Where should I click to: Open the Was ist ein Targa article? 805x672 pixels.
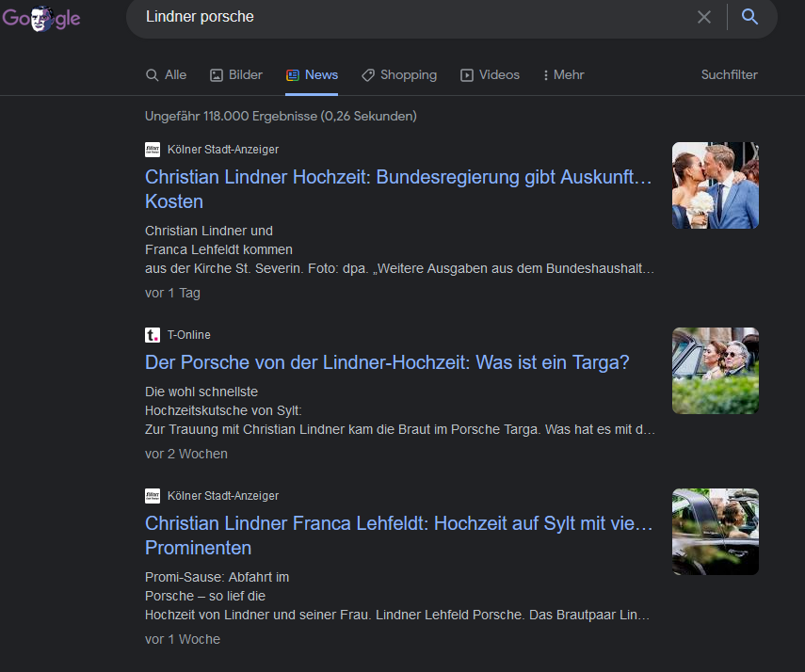click(387, 362)
